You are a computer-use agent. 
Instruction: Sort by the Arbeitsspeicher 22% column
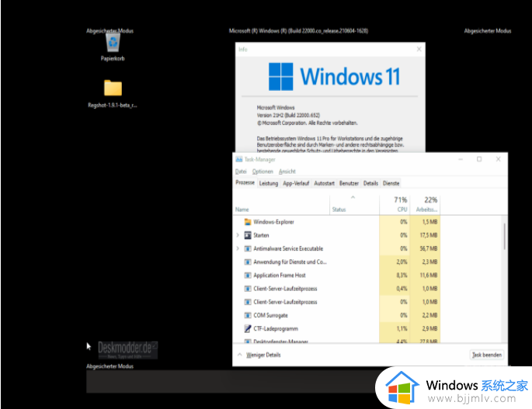(426, 205)
